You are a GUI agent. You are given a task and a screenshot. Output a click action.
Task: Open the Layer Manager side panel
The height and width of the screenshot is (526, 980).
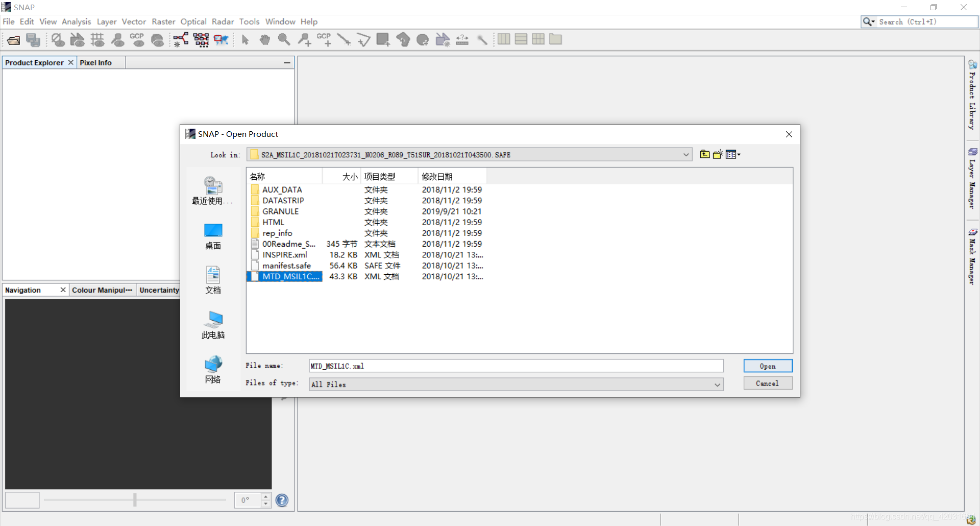tap(972, 178)
